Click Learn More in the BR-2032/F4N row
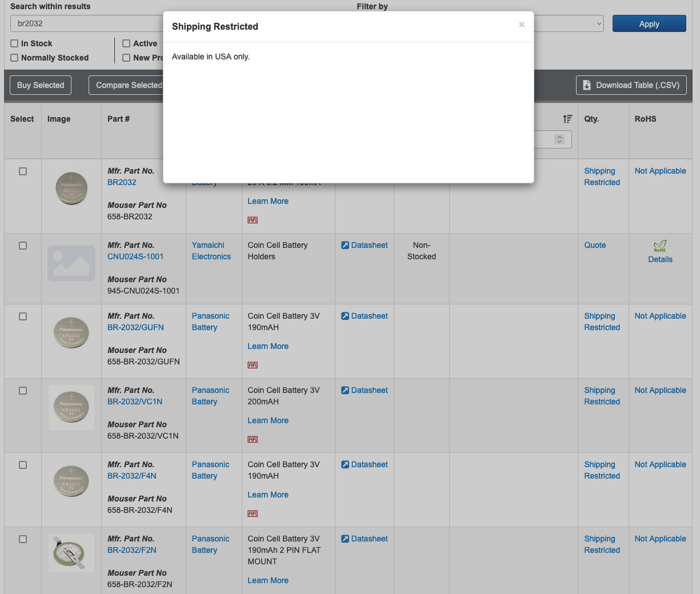This screenshot has height=594, width=700. tap(268, 495)
